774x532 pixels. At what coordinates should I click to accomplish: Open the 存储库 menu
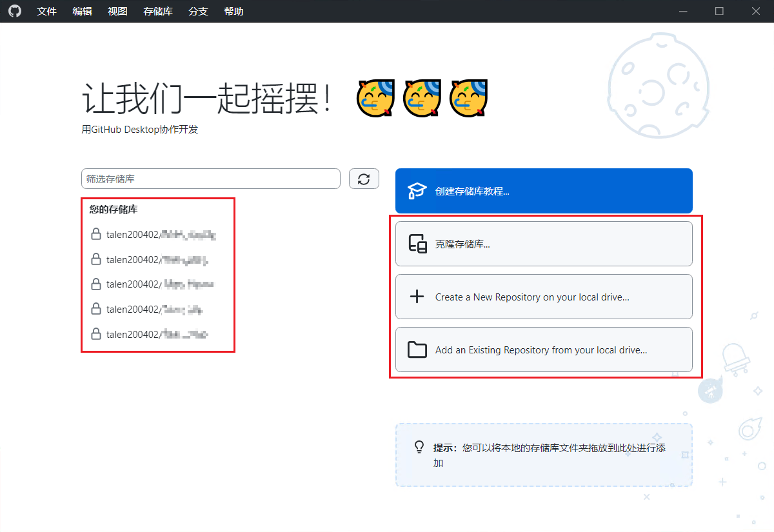tap(158, 11)
